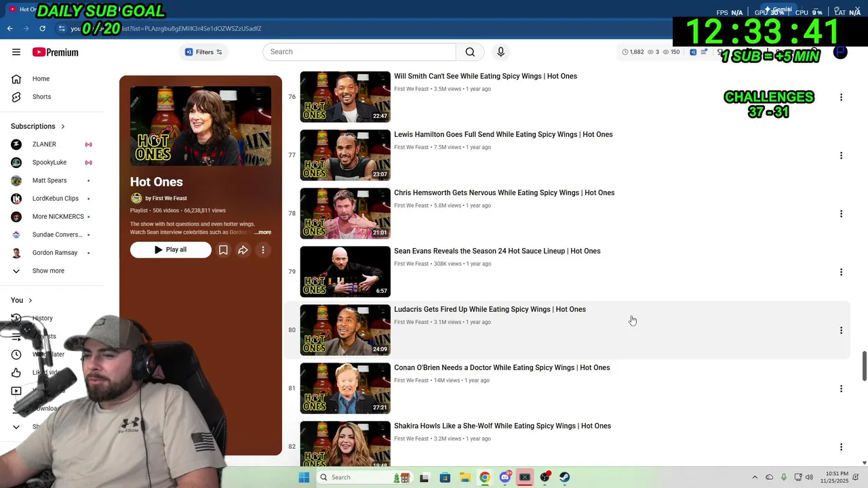Click the Hot Ones playlist cover image
The image size is (868, 488).
pos(201,126)
